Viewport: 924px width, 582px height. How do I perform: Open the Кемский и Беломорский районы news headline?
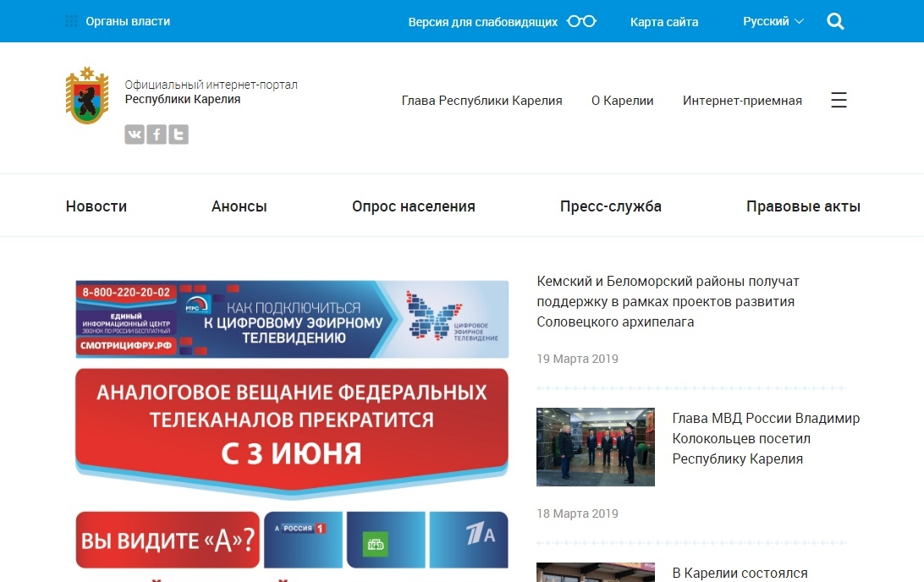pyautogui.click(x=668, y=302)
